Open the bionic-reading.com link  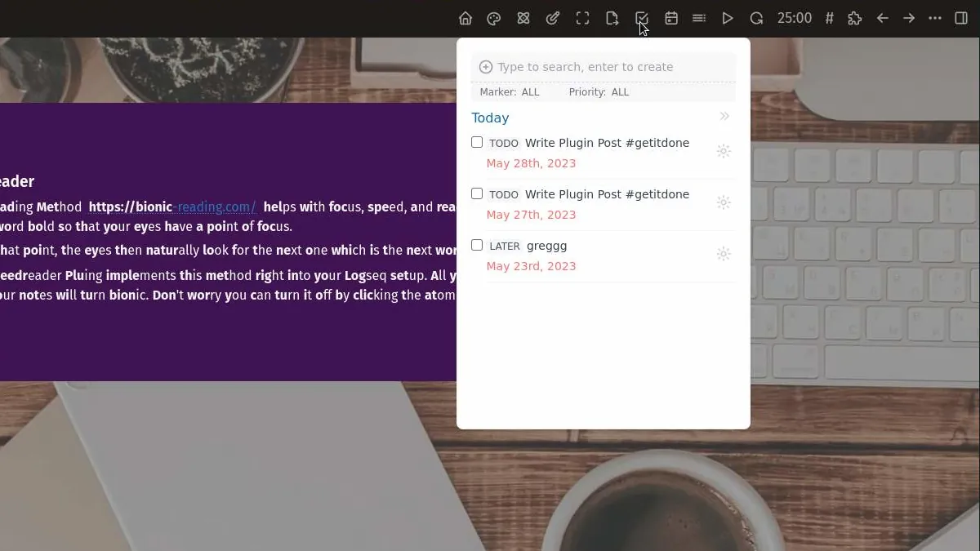(x=172, y=207)
